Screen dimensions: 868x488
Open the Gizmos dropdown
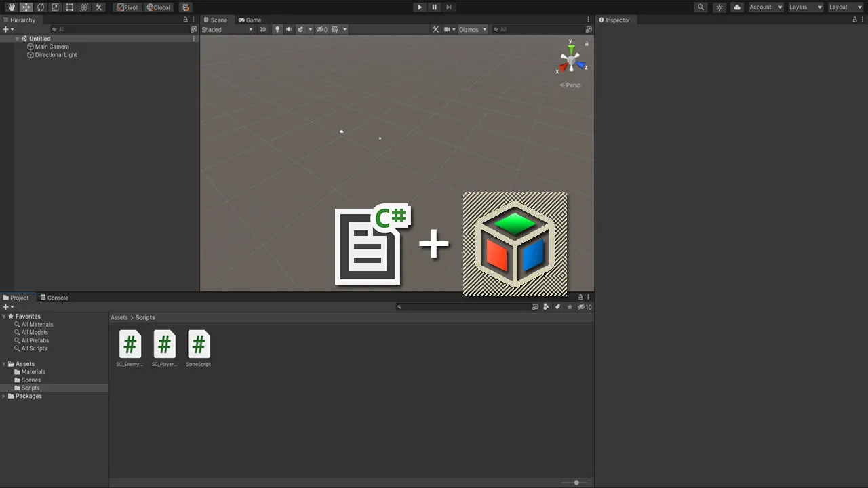pyautogui.click(x=472, y=29)
